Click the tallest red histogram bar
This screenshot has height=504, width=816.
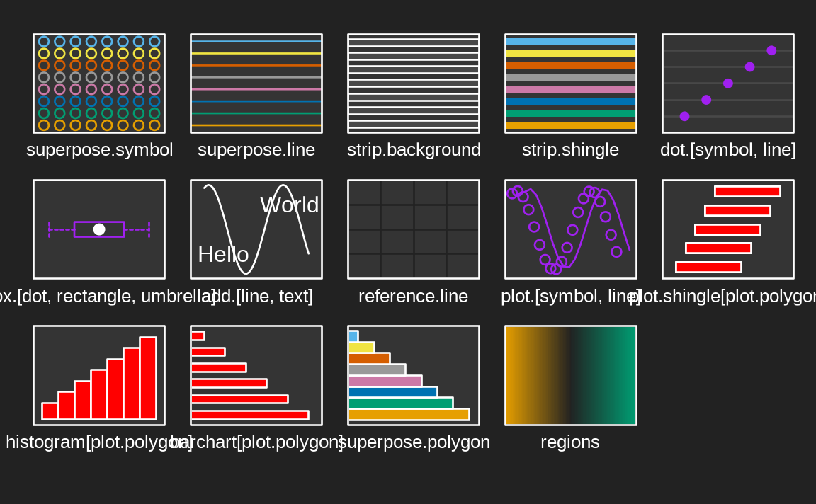tap(148, 379)
